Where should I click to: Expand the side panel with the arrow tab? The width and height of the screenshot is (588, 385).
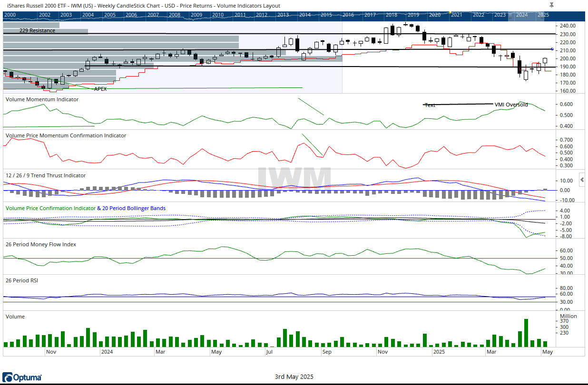pyautogui.click(x=582, y=180)
